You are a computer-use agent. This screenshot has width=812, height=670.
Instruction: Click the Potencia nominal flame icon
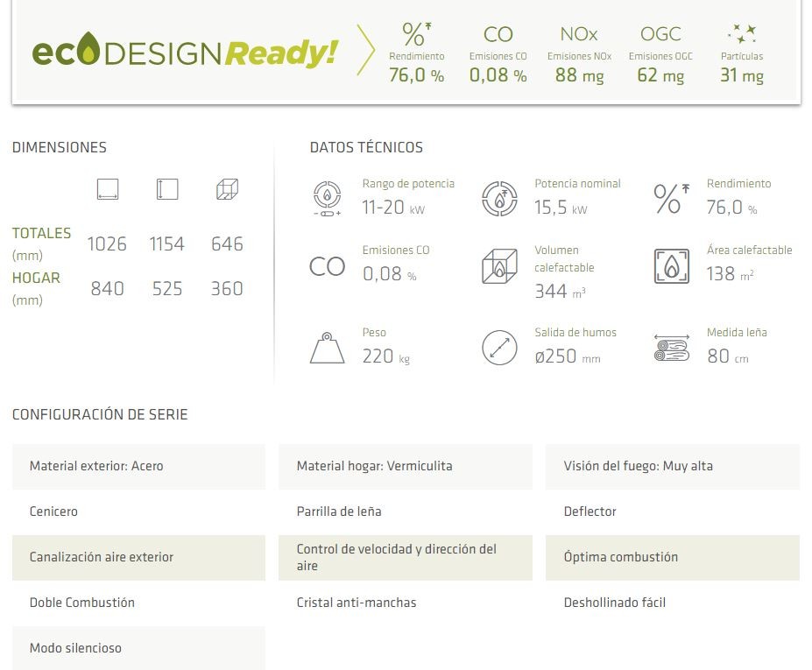pyautogui.click(x=499, y=198)
